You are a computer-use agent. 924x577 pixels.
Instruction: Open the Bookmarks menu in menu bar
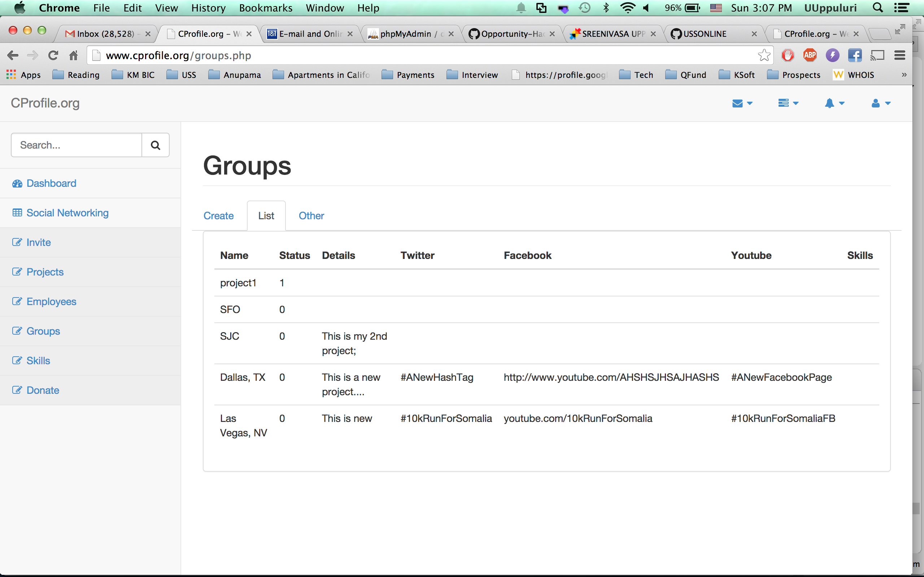265,8
